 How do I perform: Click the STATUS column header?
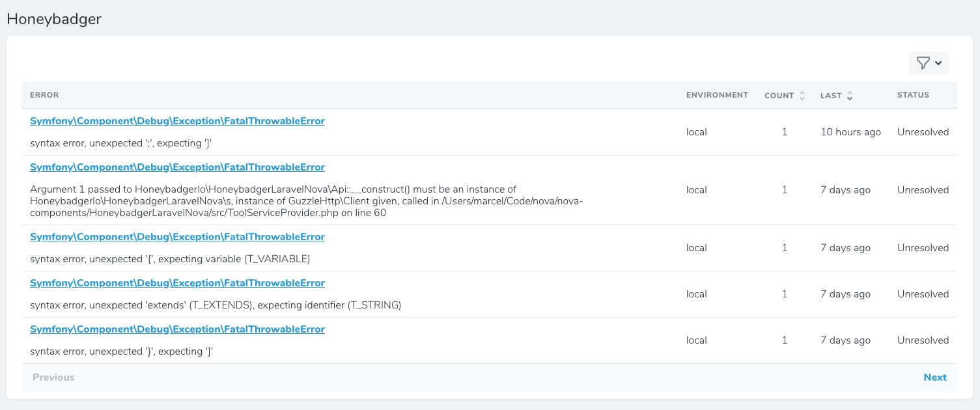(x=913, y=95)
